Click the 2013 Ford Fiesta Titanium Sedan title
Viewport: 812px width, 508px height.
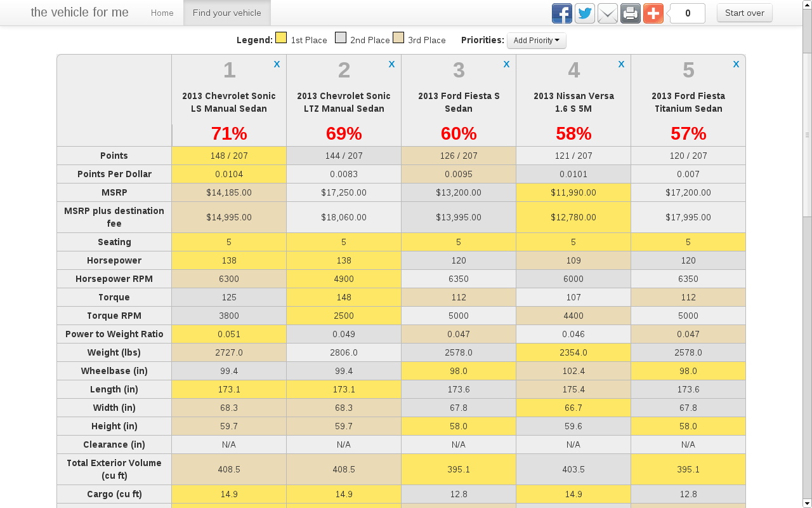coord(688,102)
